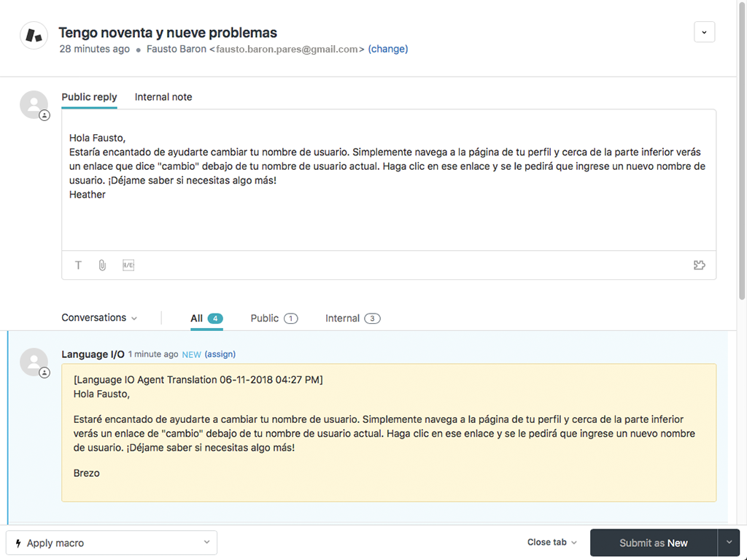Open the apps puzzle piece icon
747x560 pixels.
[699, 265]
